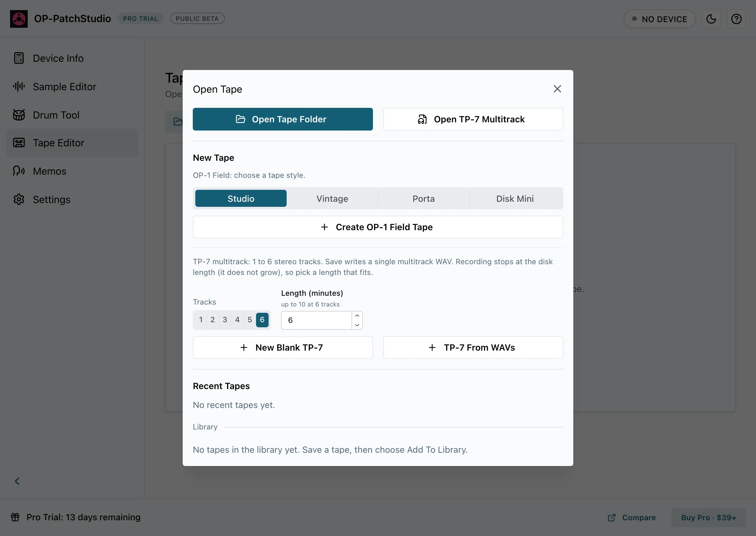
Task: Click the NO DEVICE status indicator
Action: click(x=659, y=19)
